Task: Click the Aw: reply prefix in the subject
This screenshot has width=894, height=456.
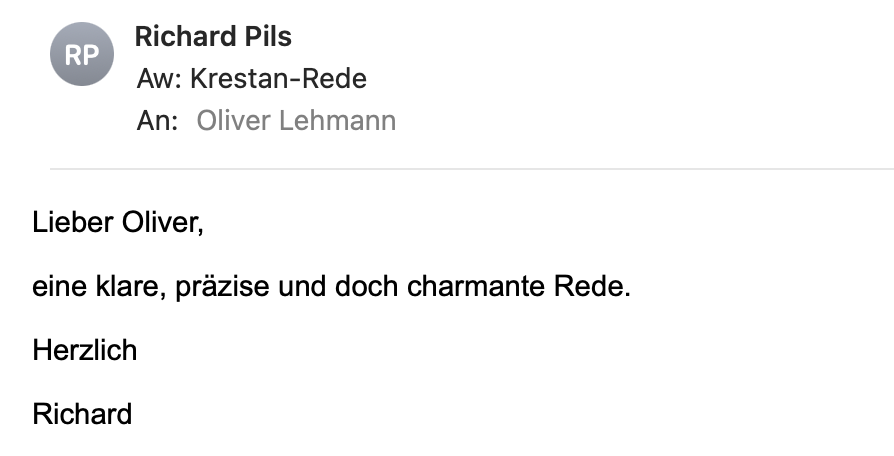Action: 158,79
